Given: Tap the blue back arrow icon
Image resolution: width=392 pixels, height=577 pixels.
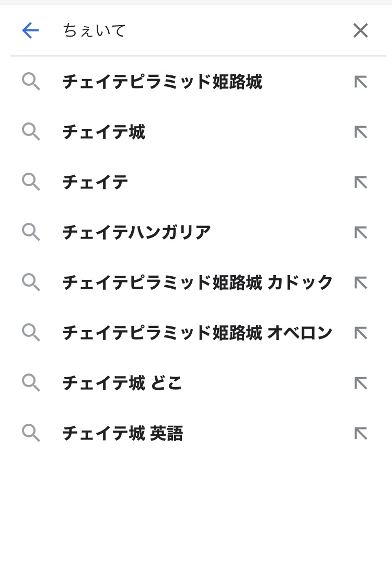Looking at the screenshot, I should coord(30,31).
